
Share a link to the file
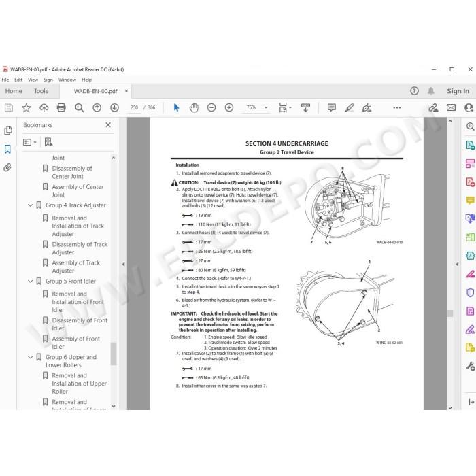(433, 107)
